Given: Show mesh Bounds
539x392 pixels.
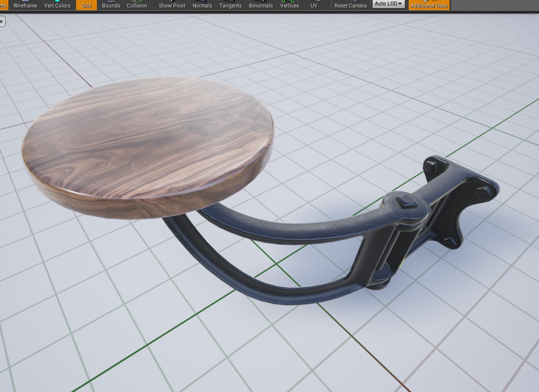Looking at the screenshot, I should click(x=111, y=5).
